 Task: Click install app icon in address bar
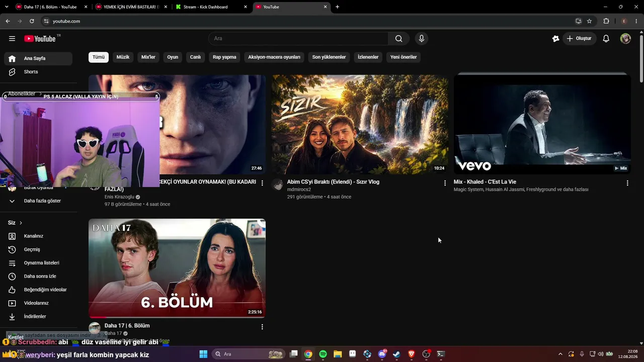579,21
